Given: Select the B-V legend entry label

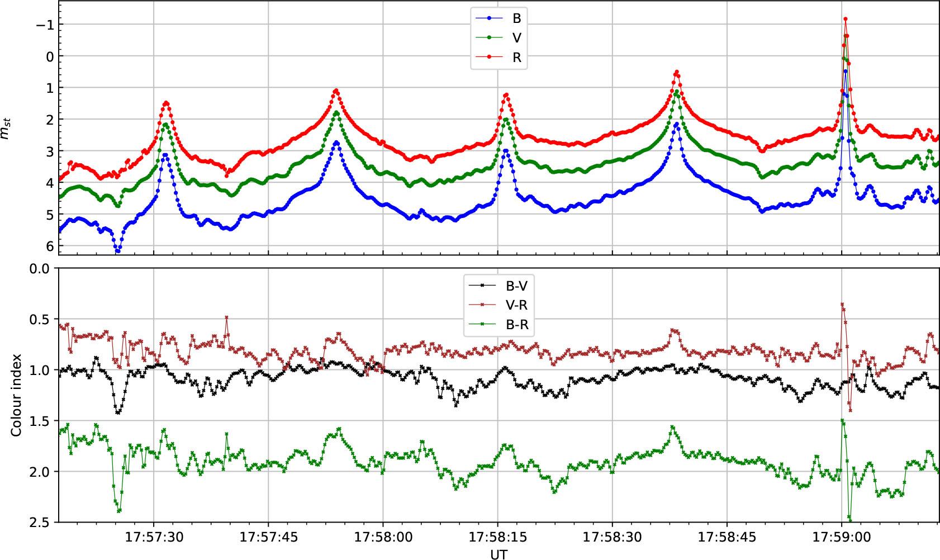Looking at the screenshot, I should pyautogui.click(x=517, y=286).
